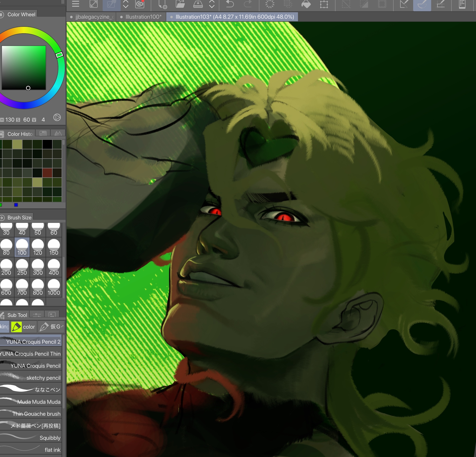Toggle the first snap icon left of highlighted one
The height and width of the screenshot is (457, 476).
[x=404, y=4]
